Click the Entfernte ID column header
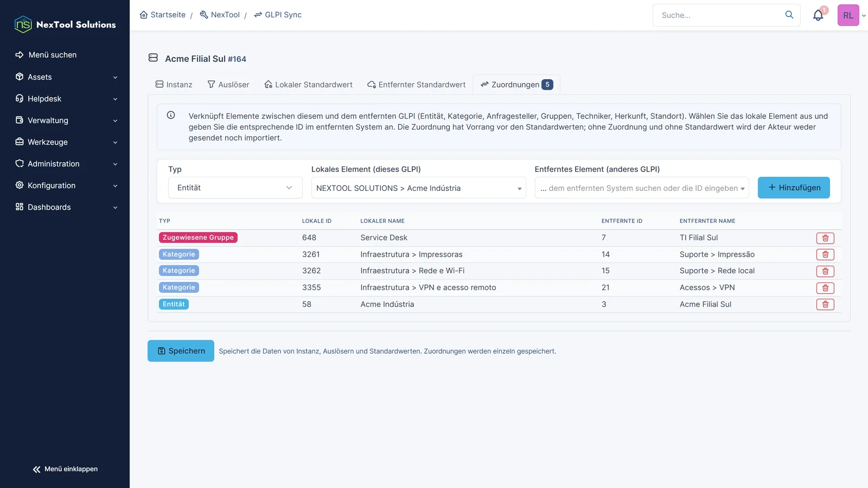Image resolution: width=868 pixels, height=488 pixels. (622, 221)
